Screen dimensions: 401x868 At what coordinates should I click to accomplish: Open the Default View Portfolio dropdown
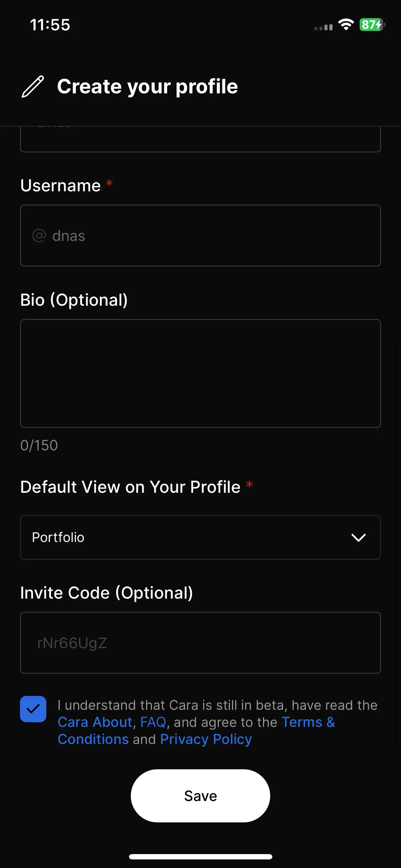(200, 537)
